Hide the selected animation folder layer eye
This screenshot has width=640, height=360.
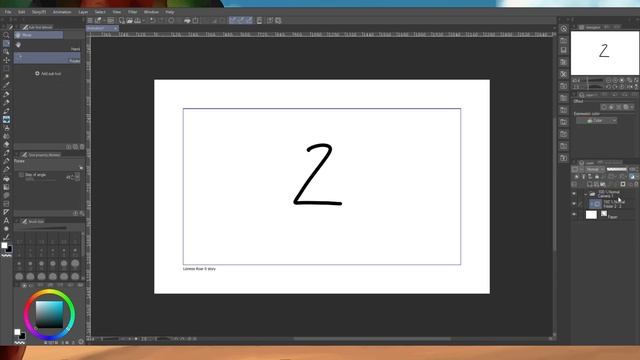574,204
